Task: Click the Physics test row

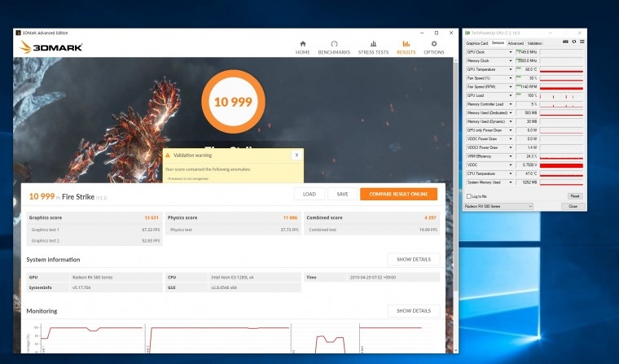Action: (x=233, y=230)
